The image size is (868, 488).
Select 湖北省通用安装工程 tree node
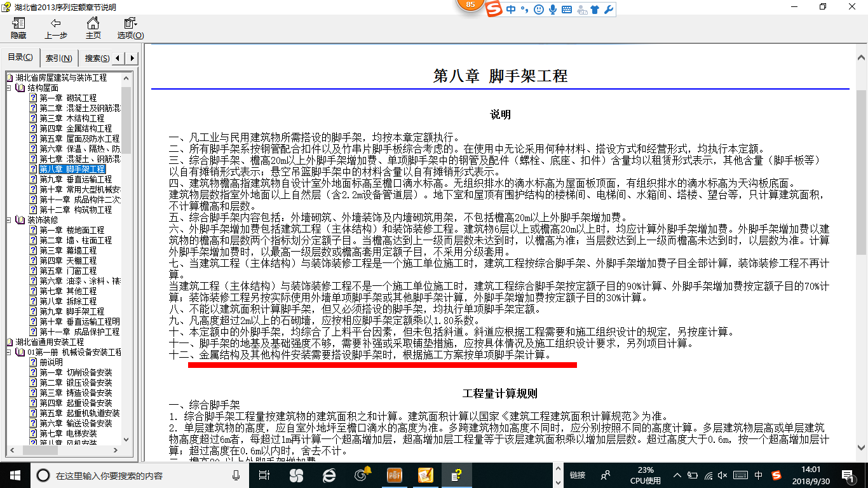(50, 342)
